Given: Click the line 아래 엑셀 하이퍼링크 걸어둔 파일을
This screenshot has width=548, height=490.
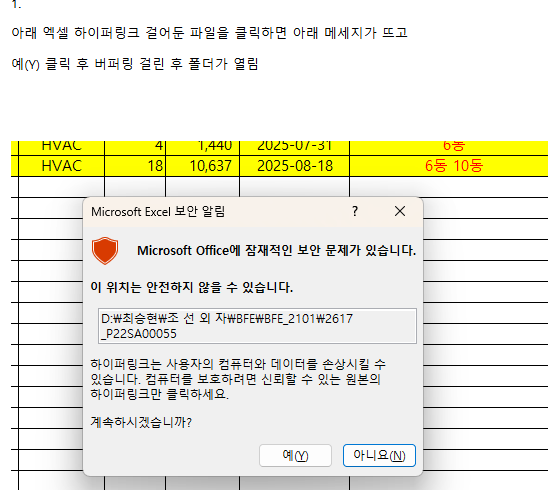Looking at the screenshot, I should click(209, 33).
